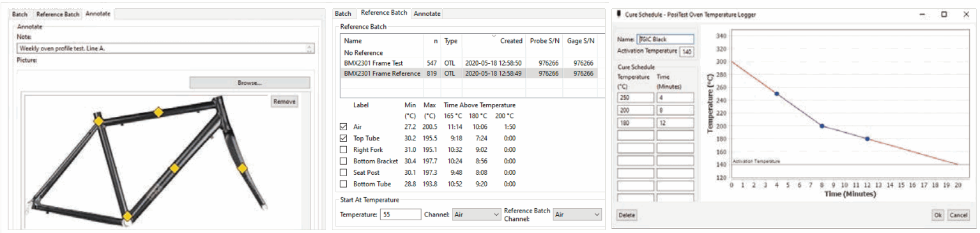Image resolution: width=980 pixels, height=233 pixels.
Task: Remove the bike frame picture
Action: 284,101
